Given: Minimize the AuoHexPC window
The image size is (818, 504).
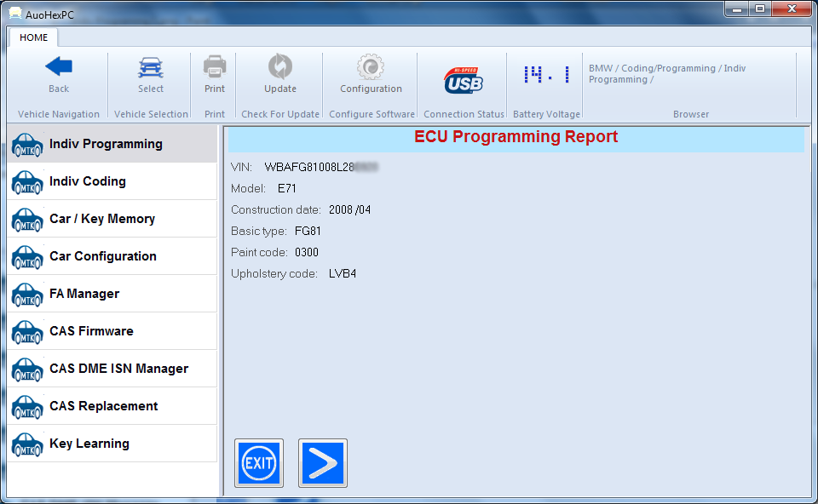Looking at the screenshot, I should [737, 9].
